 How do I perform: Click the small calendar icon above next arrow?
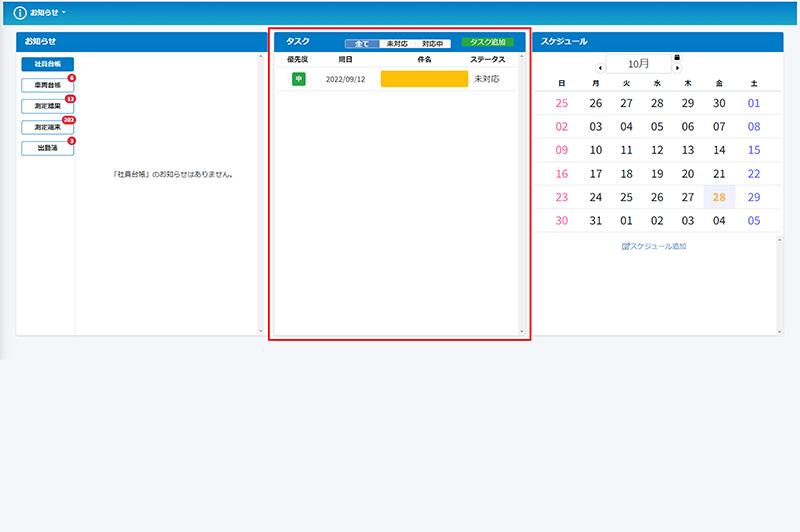tap(677, 57)
